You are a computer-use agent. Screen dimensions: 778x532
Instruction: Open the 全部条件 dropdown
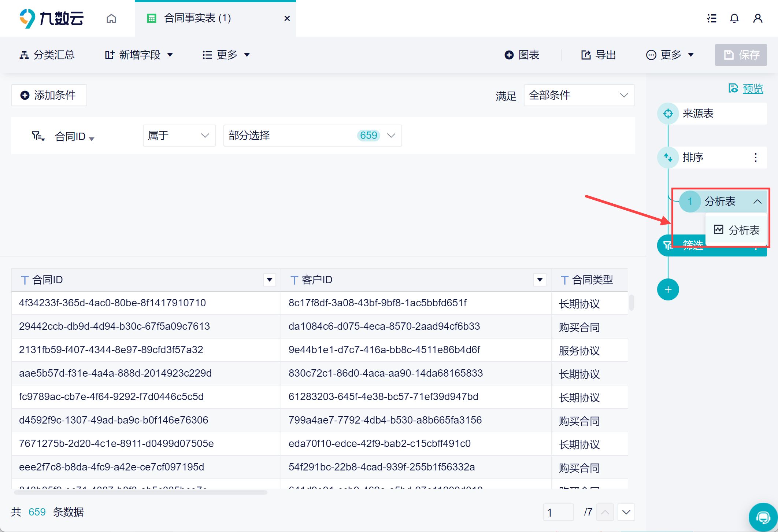coord(579,95)
